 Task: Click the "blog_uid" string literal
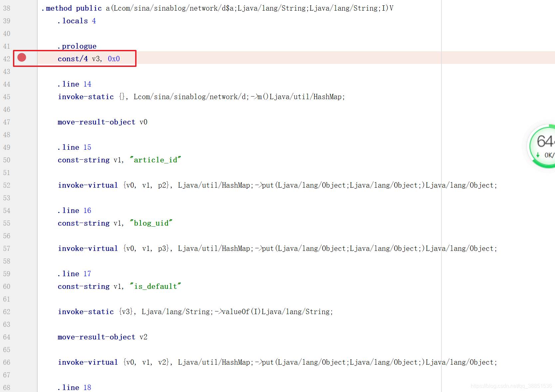[151, 223]
